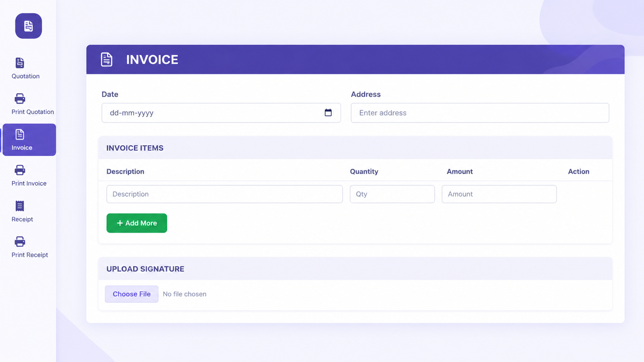Image resolution: width=644 pixels, height=362 pixels.
Task: Click the Receipt sidebar icon
Action: 20,206
